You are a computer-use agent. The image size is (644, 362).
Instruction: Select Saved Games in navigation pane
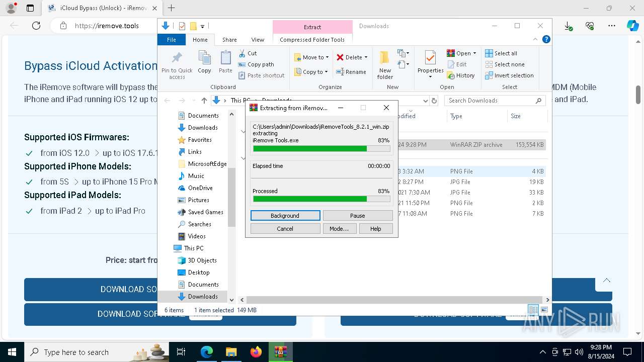[x=205, y=212]
